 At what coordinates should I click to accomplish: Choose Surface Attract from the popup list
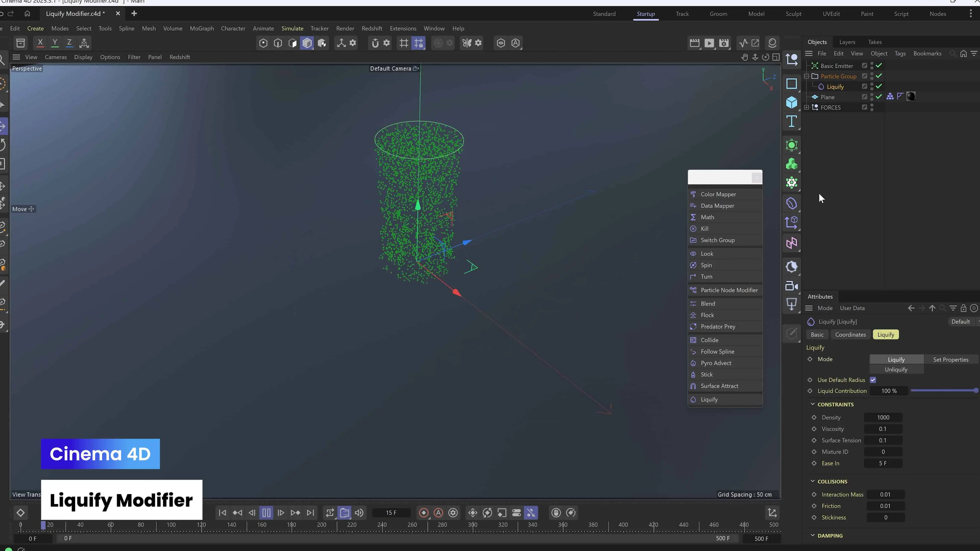click(719, 386)
